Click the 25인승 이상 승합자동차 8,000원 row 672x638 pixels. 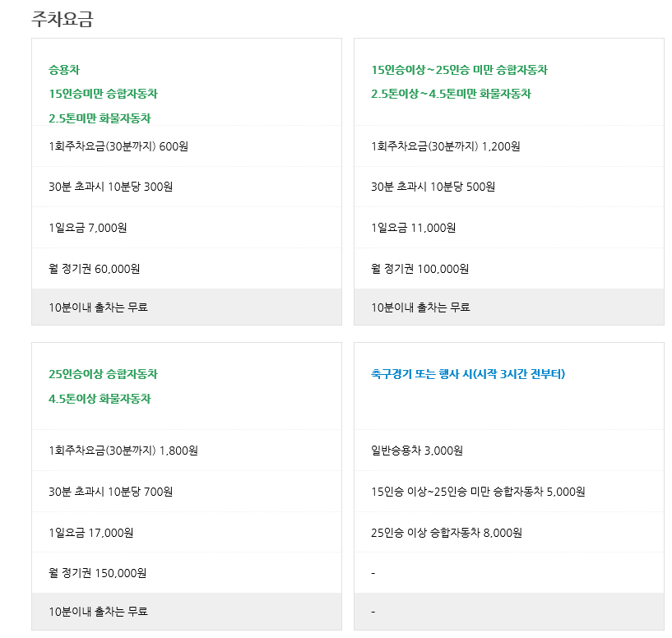tap(447, 533)
